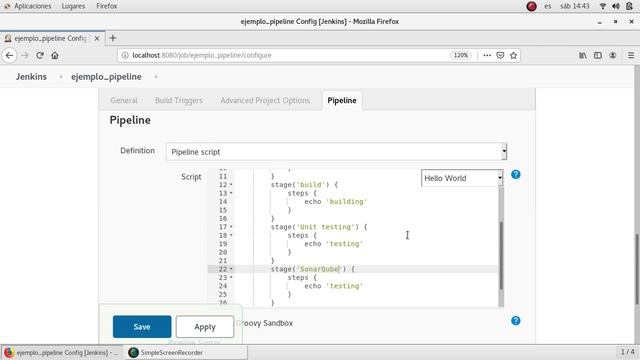Close the ejemplo_pipeline Config tab

coord(97,38)
